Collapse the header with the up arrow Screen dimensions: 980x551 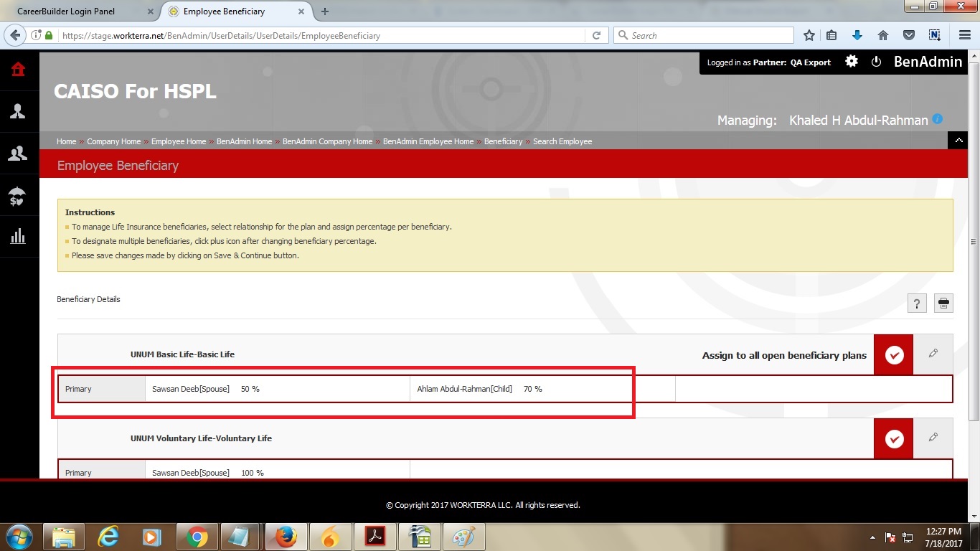(958, 141)
